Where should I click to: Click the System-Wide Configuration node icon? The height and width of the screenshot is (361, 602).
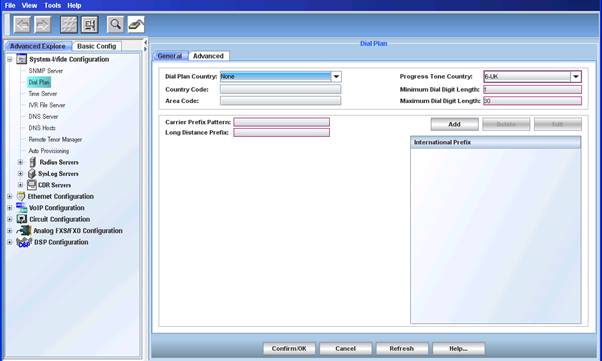click(22, 59)
